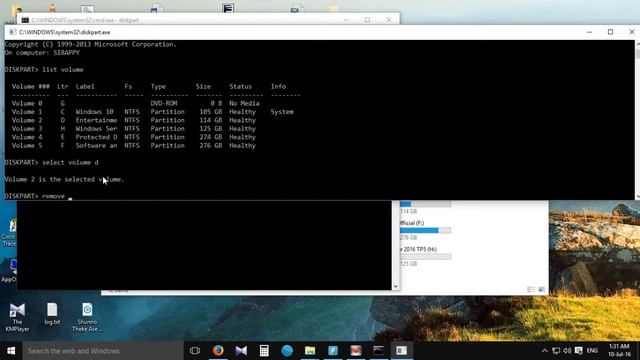Screen dimensions: 640x360
Task: Click the Official (F:) drive usage bar
Action: click(425, 230)
